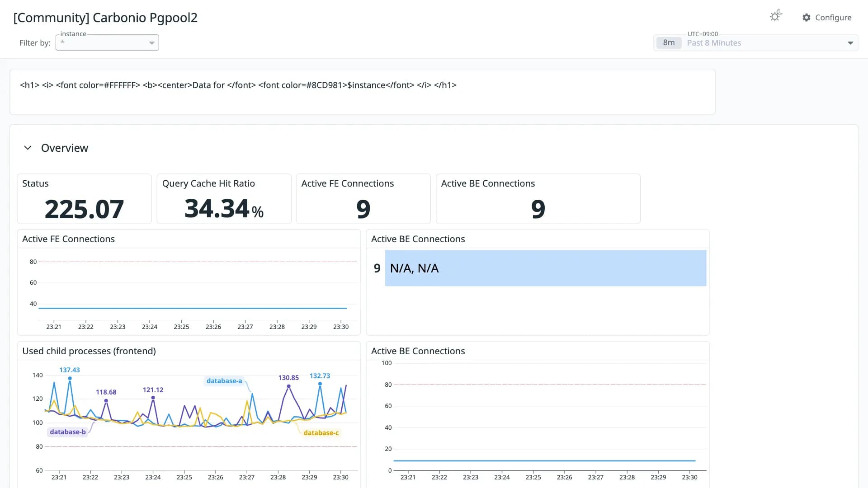Click the Overview section title
Image resolution: width=868 pixels, height=488 pixels.
pos(65,148)
